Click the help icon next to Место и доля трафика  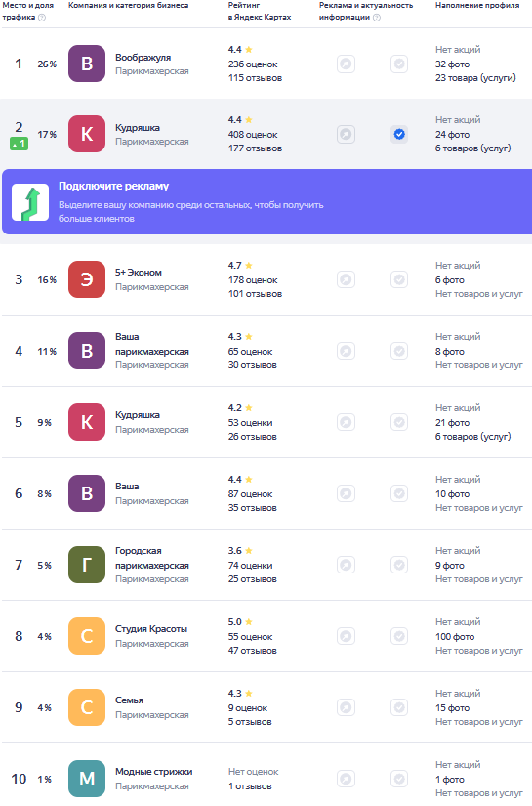click(x=42, y=18)
